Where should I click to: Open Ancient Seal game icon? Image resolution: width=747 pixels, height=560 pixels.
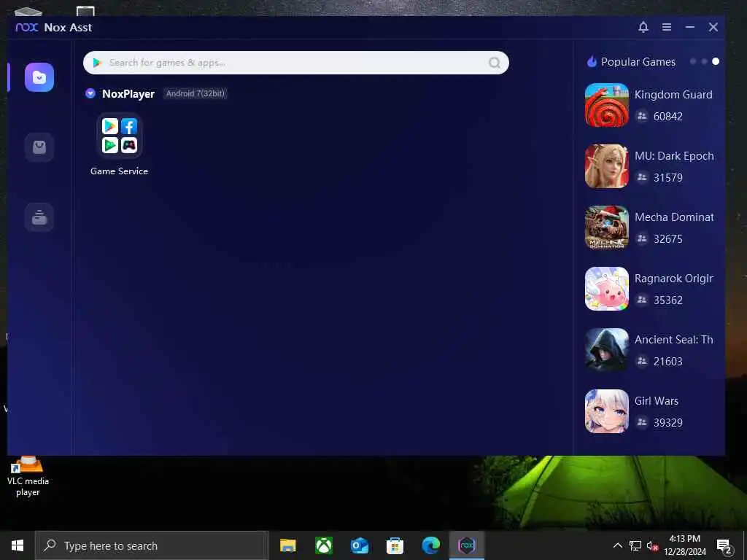tap(606, 350)
